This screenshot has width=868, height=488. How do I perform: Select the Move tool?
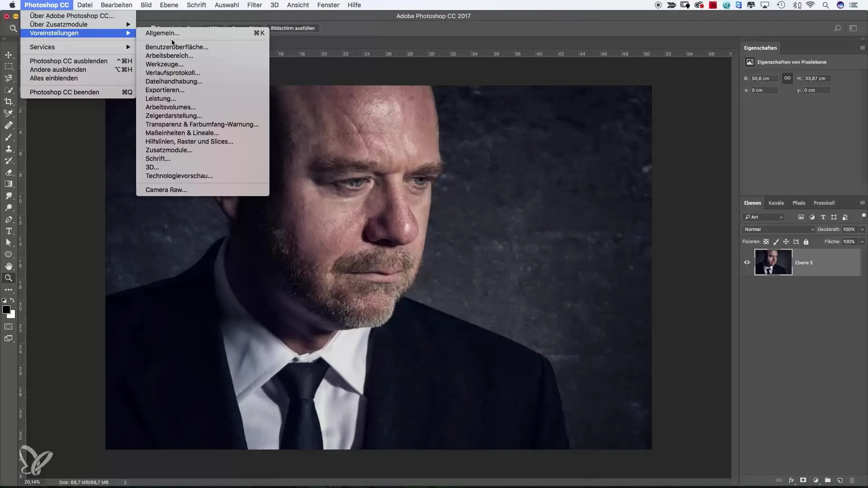(x=9, y=55)
